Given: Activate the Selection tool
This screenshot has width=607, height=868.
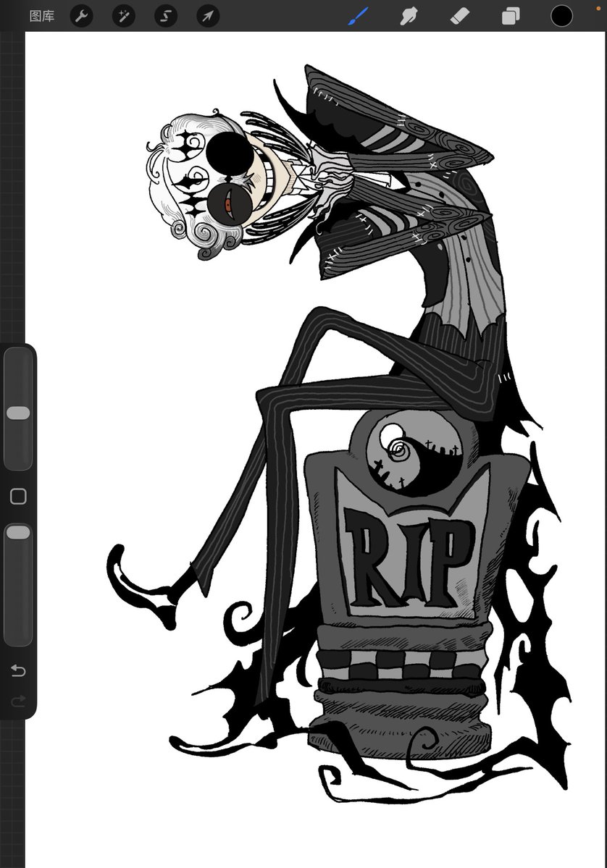Looking at the screenshot, I should tap(166, 16).
